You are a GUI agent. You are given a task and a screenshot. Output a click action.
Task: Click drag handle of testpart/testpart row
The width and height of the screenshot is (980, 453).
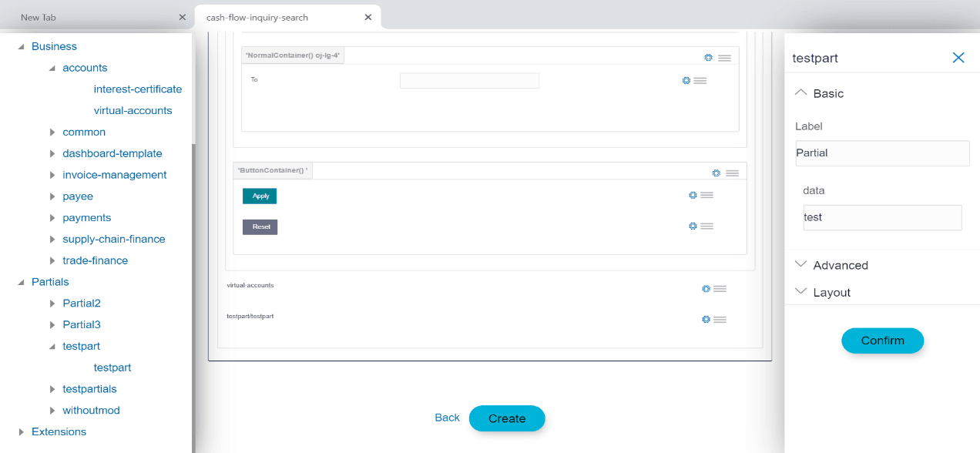pyautogui.click(x=720, y=319)
